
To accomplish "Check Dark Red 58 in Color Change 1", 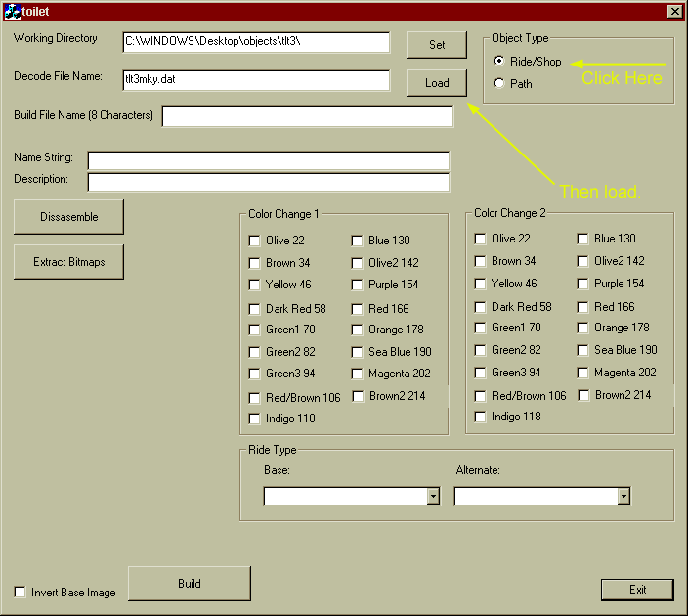I will point(254,309).
